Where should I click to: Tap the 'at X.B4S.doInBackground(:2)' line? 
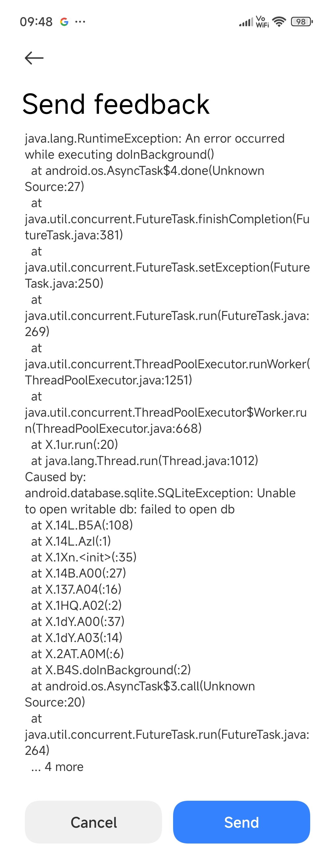[111, 670]
